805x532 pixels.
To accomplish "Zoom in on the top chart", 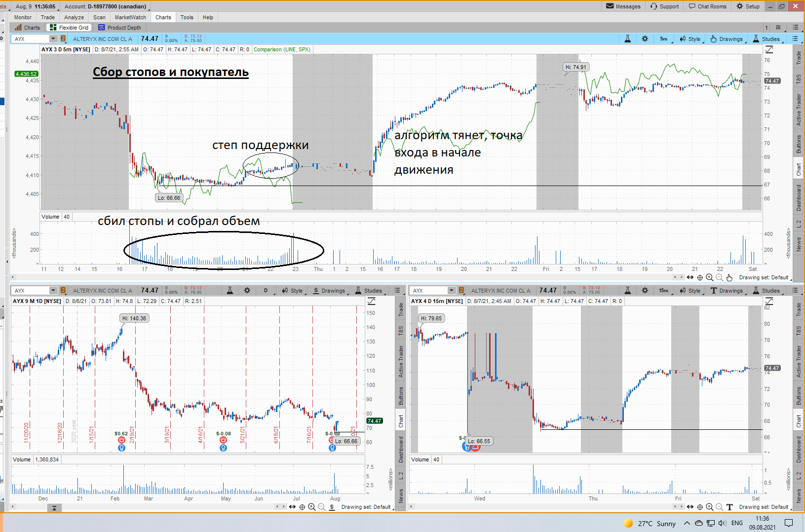I will pos(709,277).
